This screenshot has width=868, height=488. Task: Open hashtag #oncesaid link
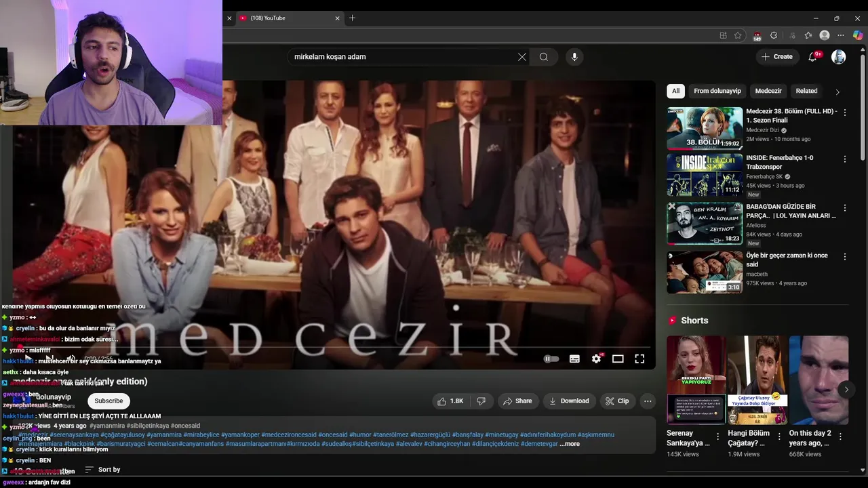click(x=185, y=426)
